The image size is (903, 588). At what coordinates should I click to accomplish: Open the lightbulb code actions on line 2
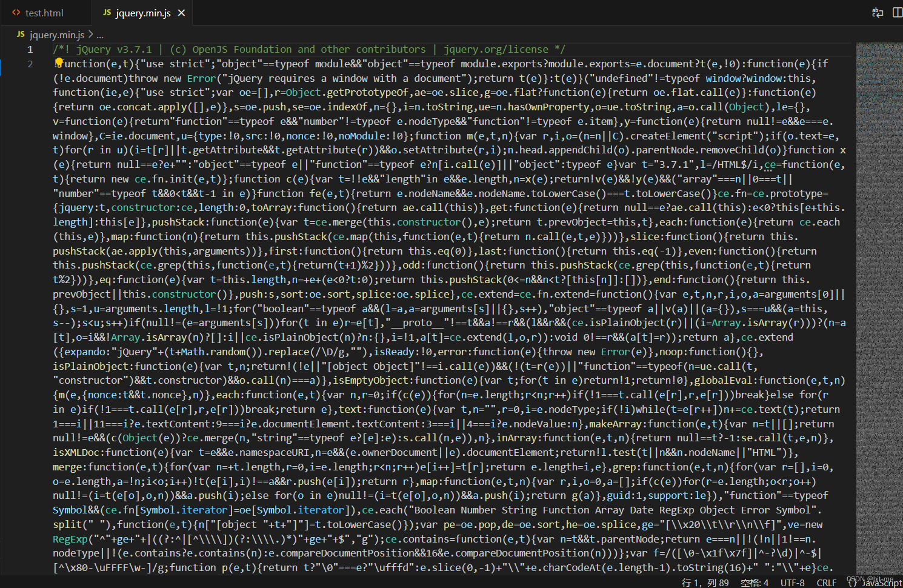59,63
